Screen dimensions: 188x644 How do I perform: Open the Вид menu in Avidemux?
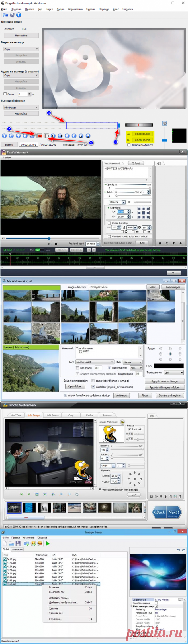[x=40, y=9]
